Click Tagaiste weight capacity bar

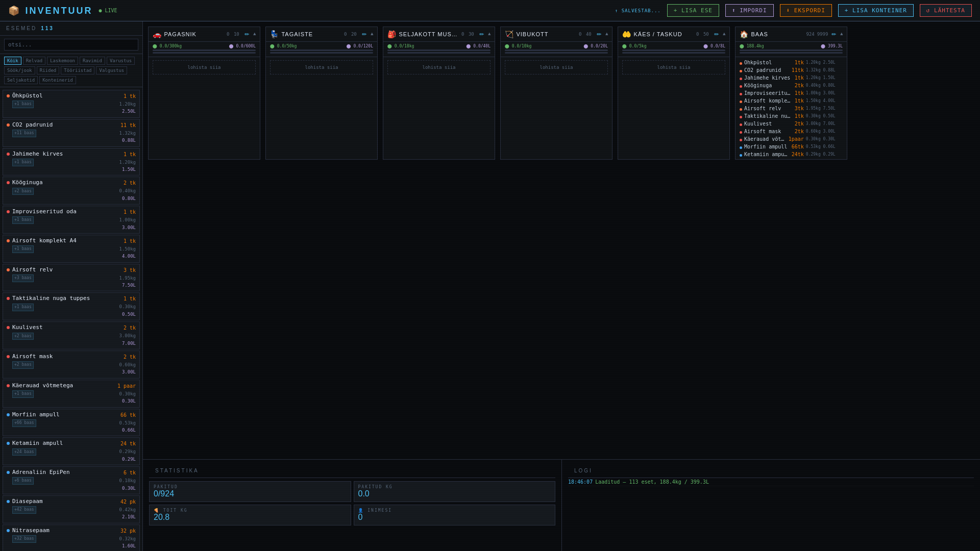pyautogui.click(x=322, y=51)
